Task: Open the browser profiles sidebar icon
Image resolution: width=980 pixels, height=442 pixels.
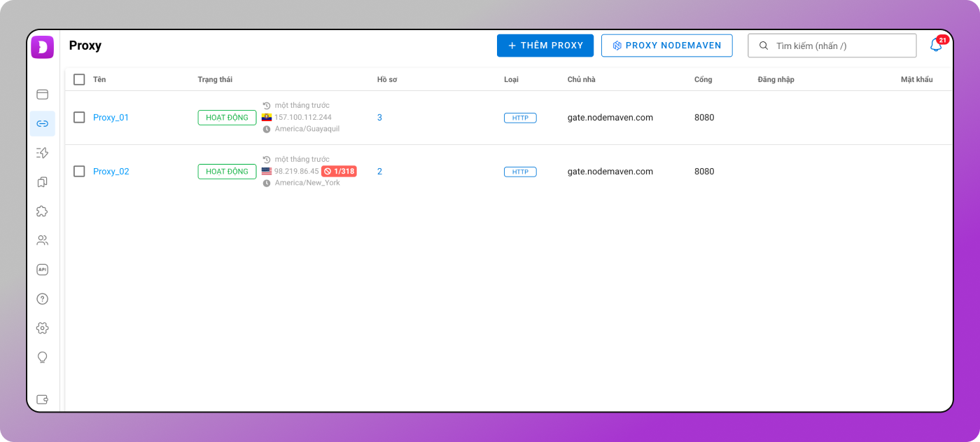Action: tap(42, 95)
